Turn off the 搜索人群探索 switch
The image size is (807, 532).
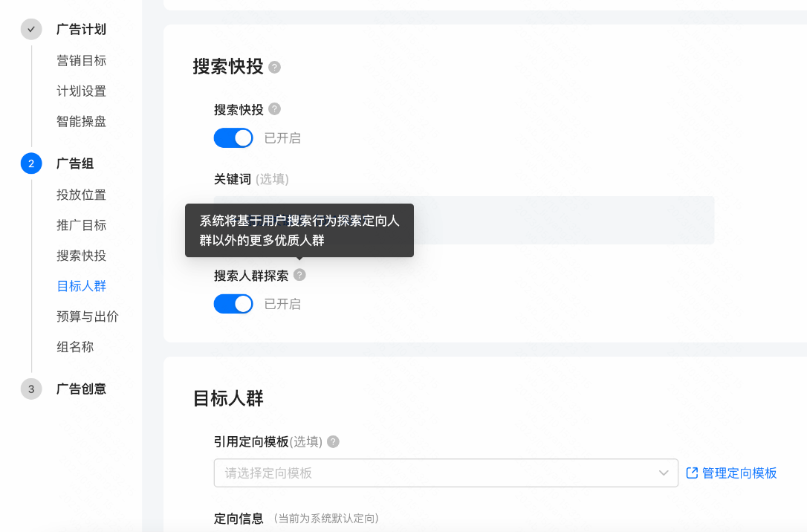pyautogui.click(x=233, y=303)
